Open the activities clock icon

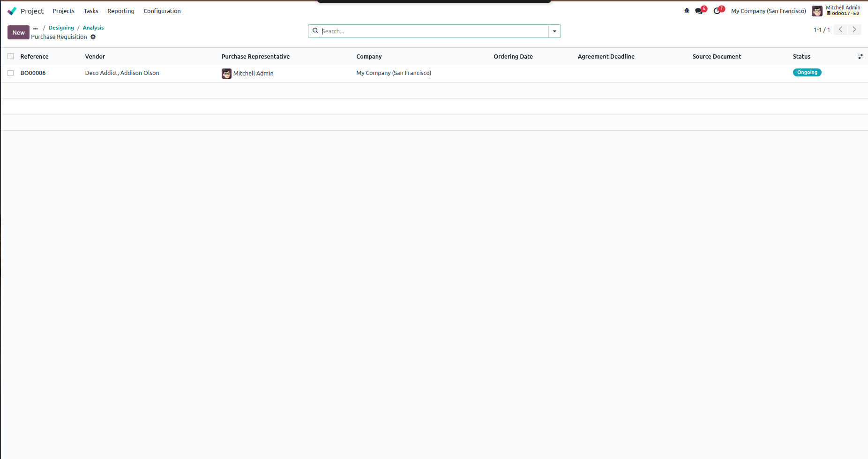pos(717,11)
